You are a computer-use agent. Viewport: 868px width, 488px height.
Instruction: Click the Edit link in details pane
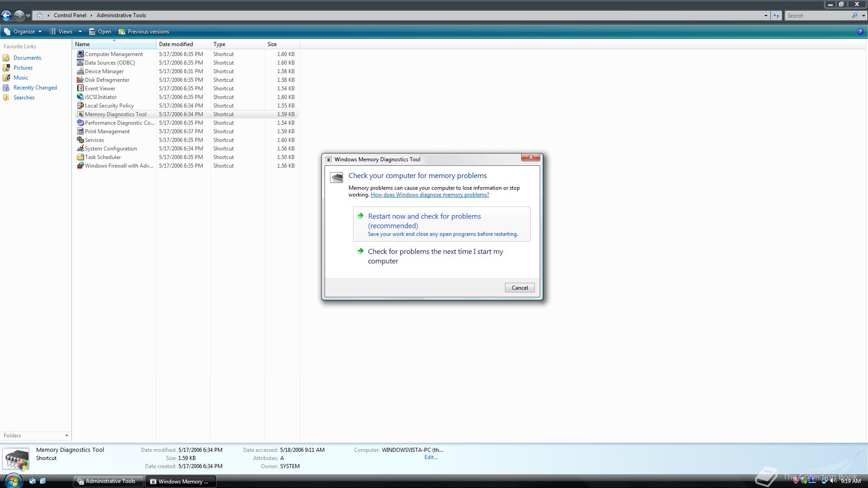430,457
